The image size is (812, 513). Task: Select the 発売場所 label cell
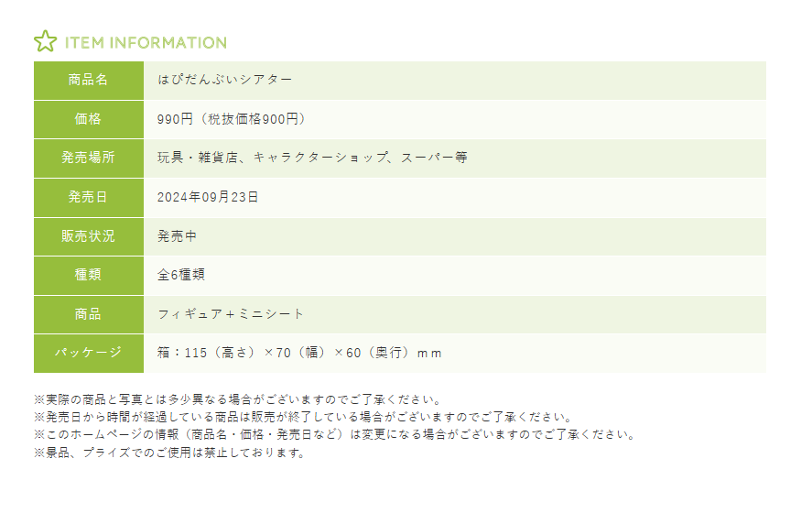89,158
